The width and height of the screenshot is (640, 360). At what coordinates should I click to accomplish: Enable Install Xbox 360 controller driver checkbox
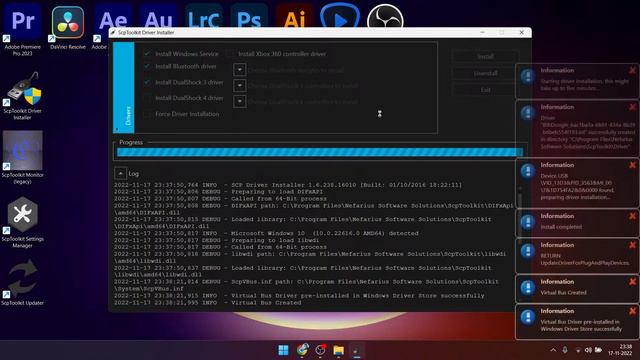[231, 54]
